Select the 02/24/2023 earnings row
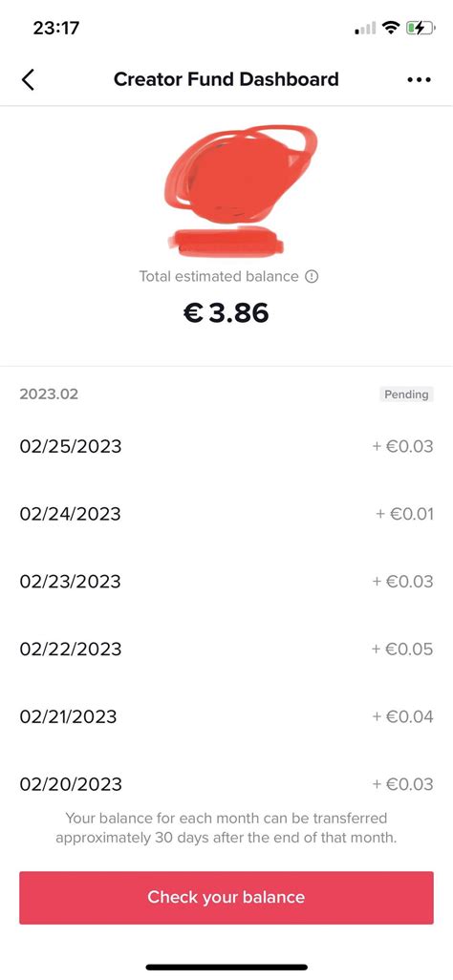The height and width of the screenshot is (980, 453). click(x=226, y=515)
